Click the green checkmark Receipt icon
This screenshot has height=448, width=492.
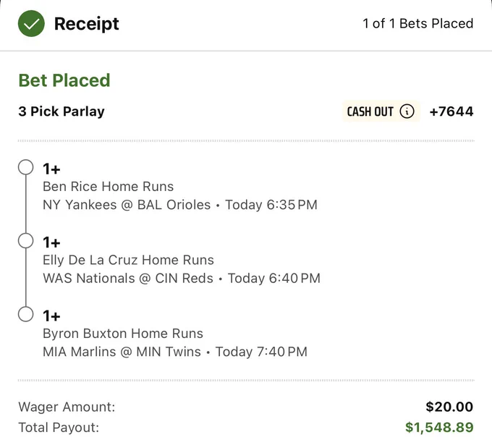[31, 24]
